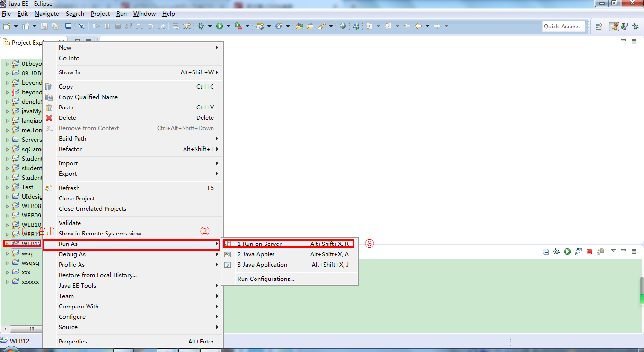Select Debug As context menu entry
This screenshot has width=644, height=352.
132,254
